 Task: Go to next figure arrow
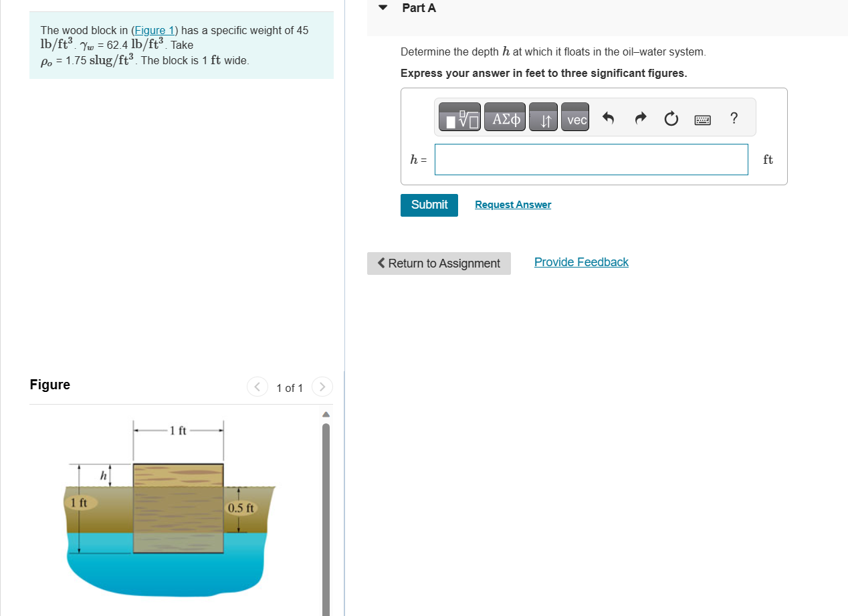[x=322, y=387]
